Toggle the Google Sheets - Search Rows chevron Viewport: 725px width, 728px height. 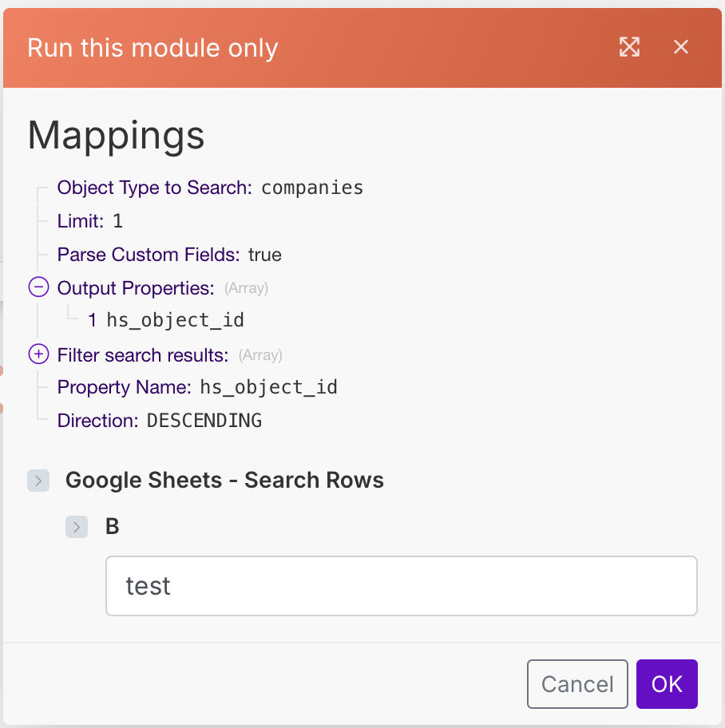(x=38, y=481)
